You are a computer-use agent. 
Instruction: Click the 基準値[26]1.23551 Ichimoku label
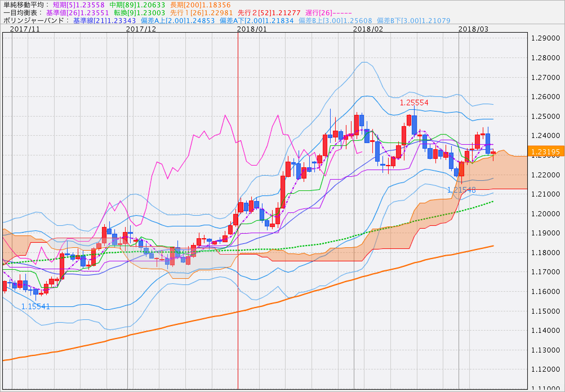(77, 13)
